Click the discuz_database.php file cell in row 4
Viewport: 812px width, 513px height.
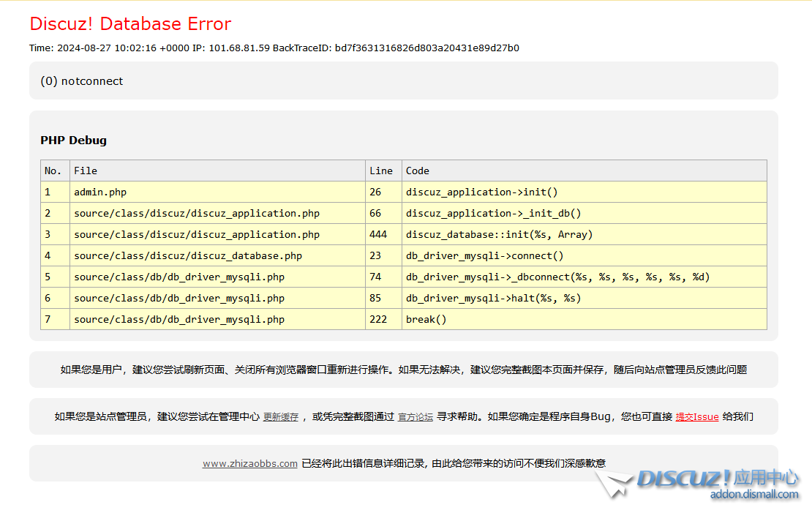pos(188,255)
